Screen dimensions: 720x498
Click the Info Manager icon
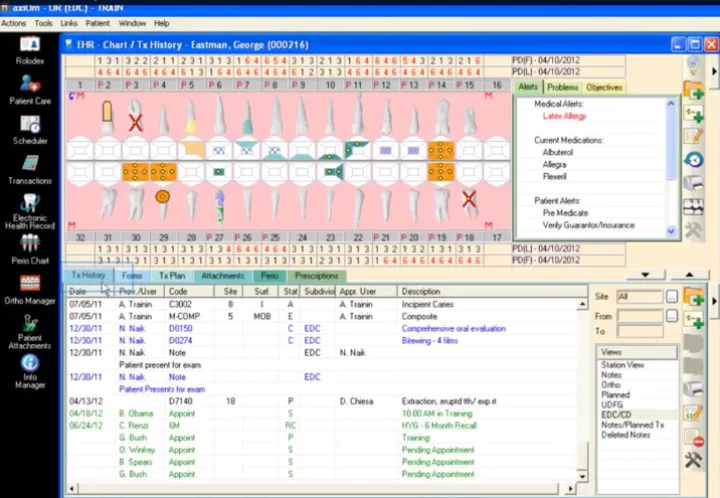coord(29,370)
